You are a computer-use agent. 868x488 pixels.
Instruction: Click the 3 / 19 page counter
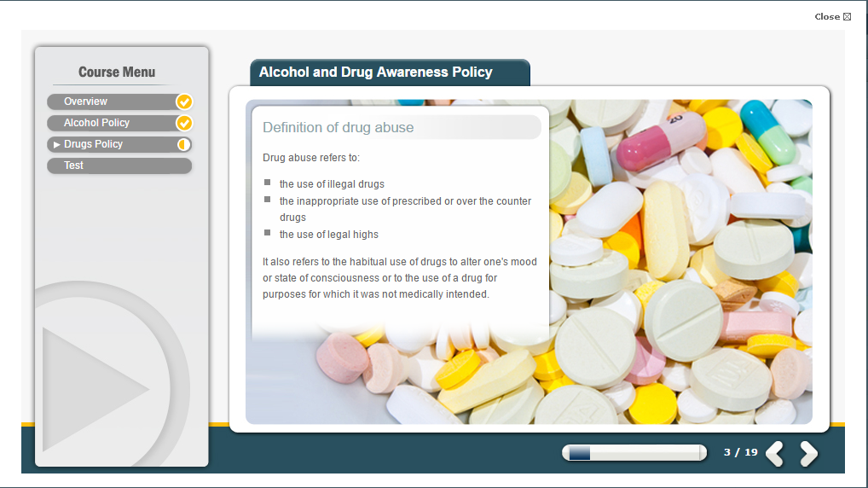741,452
